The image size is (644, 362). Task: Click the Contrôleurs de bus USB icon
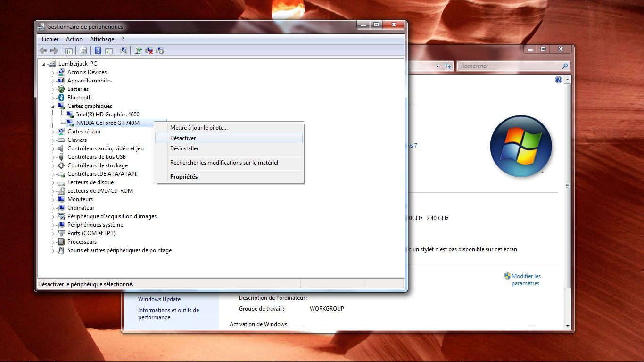[x=61, y=157]
